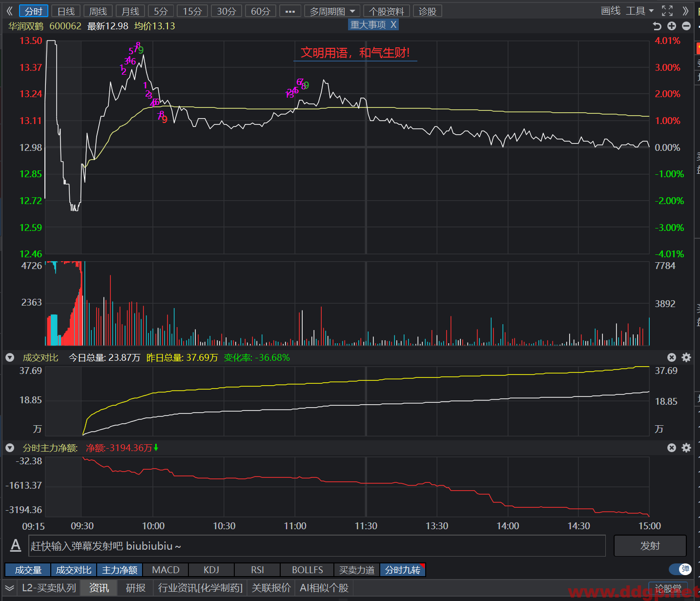Click the undo zoom arrow icon
The image size is (700, 601).
(x=657, y=26)
